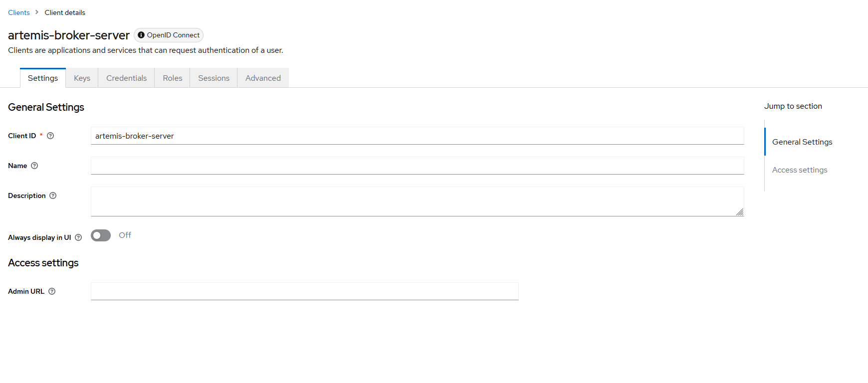Click inside the Description text area
Viewport: 868px width, 383px height.
coord(417,201)
